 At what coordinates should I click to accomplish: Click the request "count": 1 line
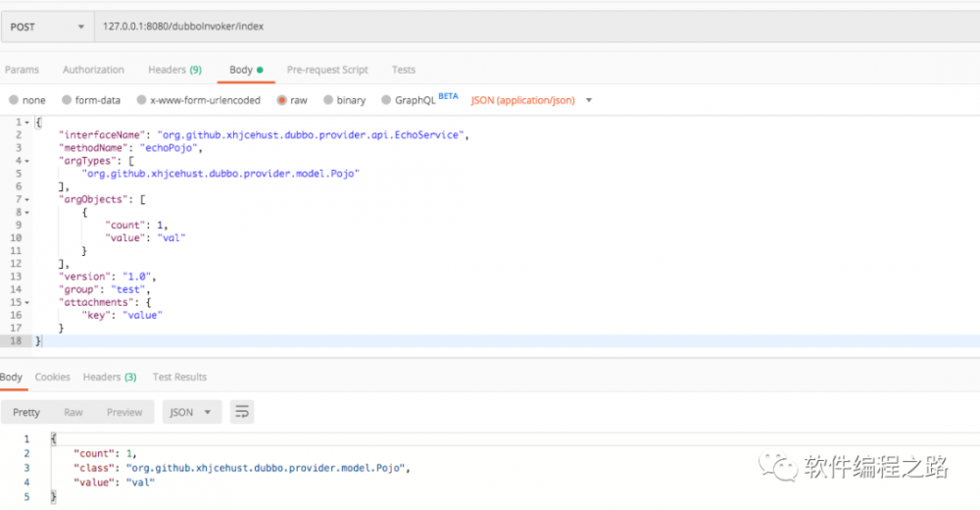(x=136, y=225)
